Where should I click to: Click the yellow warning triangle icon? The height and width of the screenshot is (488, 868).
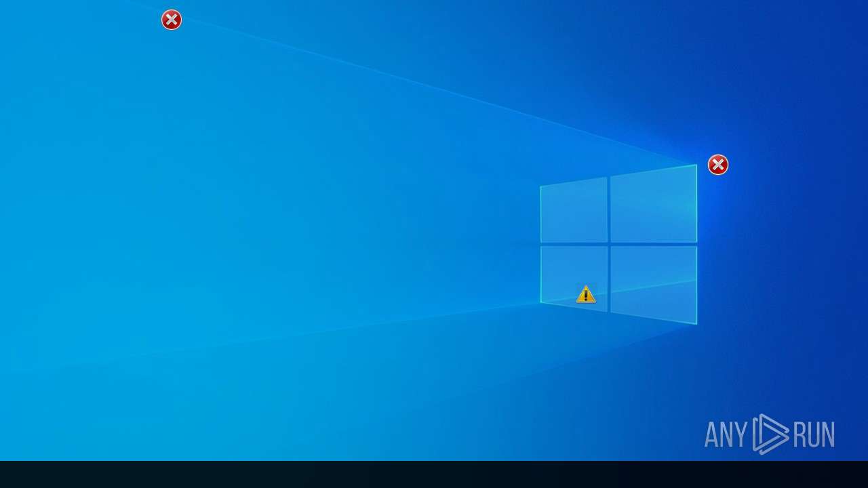586,294
